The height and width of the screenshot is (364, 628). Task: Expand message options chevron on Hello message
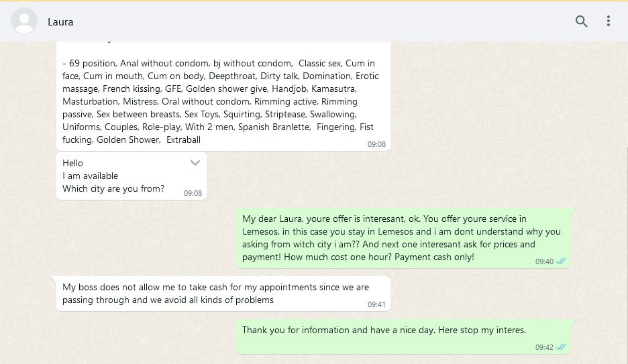coord(195,163)
